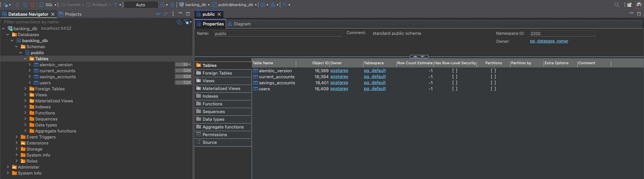Open Views section in schema editor

click(223, 81)
